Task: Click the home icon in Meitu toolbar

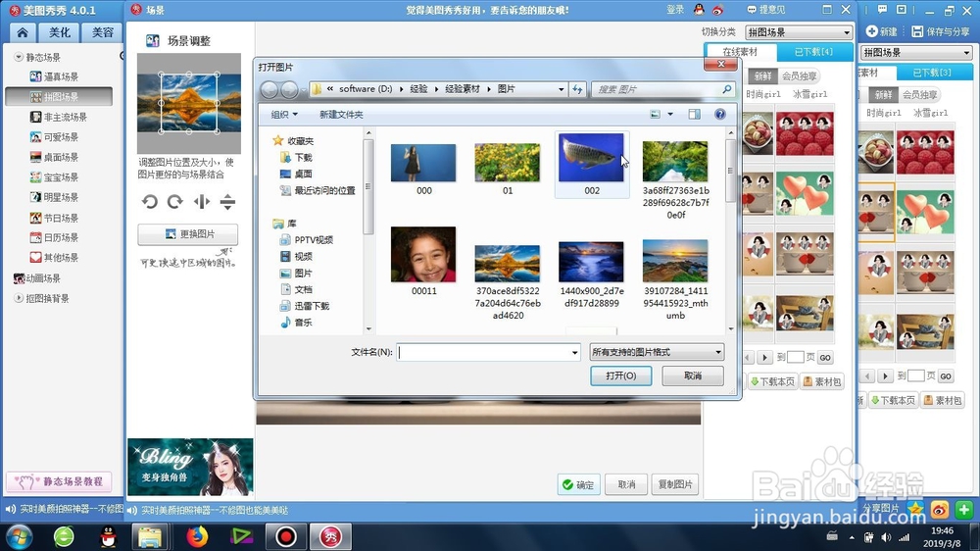Action: pos(23,32)
